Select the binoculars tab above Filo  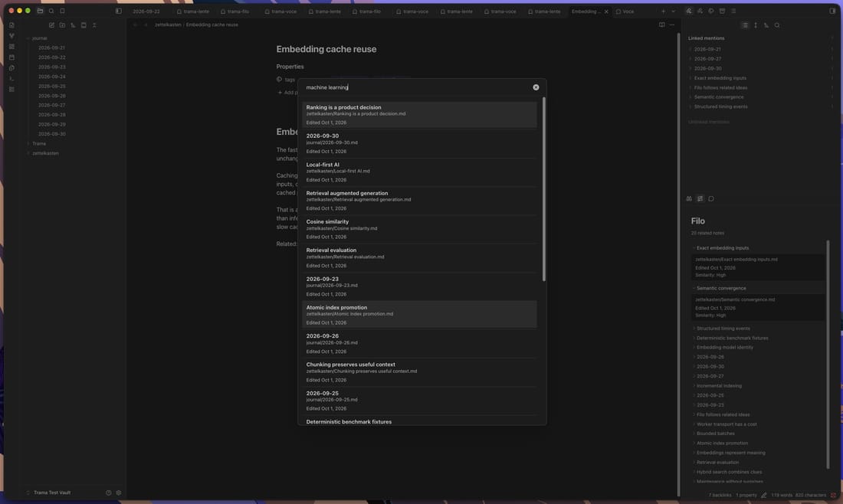pos(689,199)
